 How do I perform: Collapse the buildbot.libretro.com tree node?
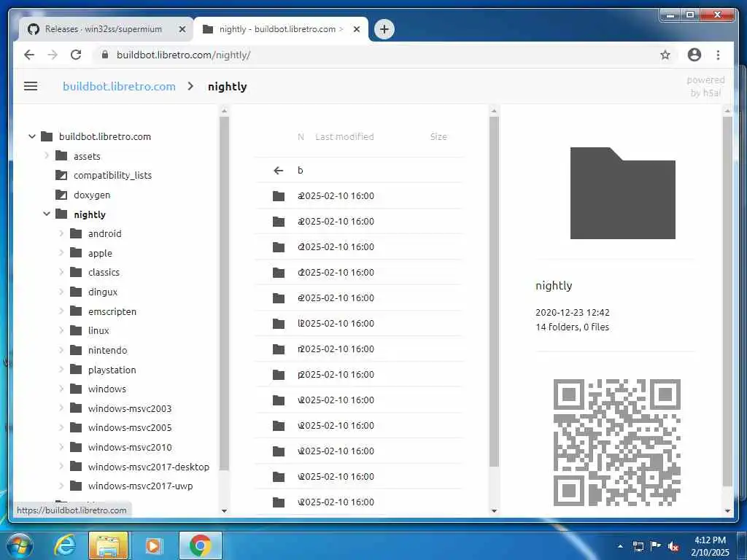point(32,136)
